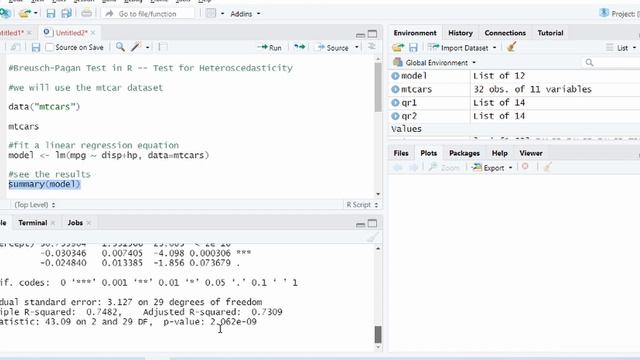The image size is (640, 360).
Task: Close the Untitled2 tab
Action: (x=93, y=33)
